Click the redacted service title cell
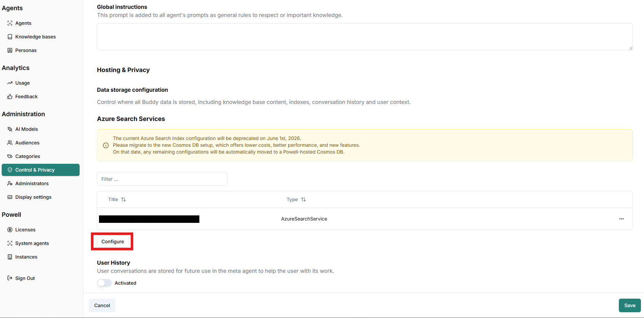Image resolution: width=644 pixels, height=318 pixels. (x=149, y=219)
